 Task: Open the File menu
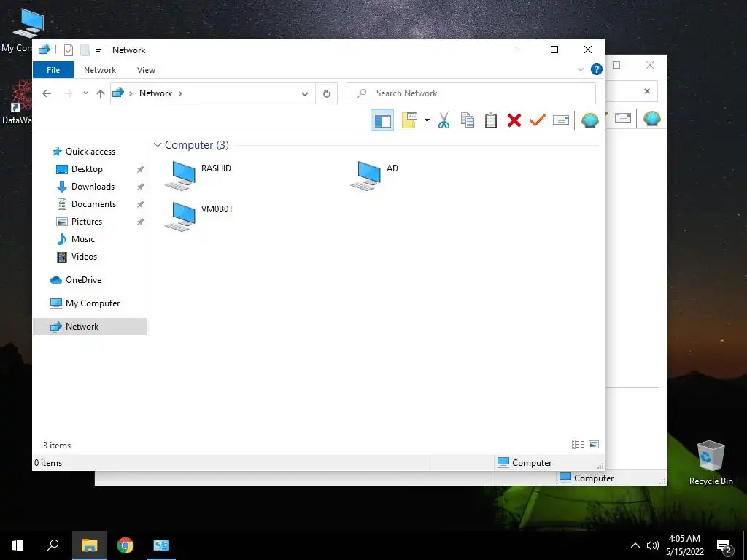[53, 70]
